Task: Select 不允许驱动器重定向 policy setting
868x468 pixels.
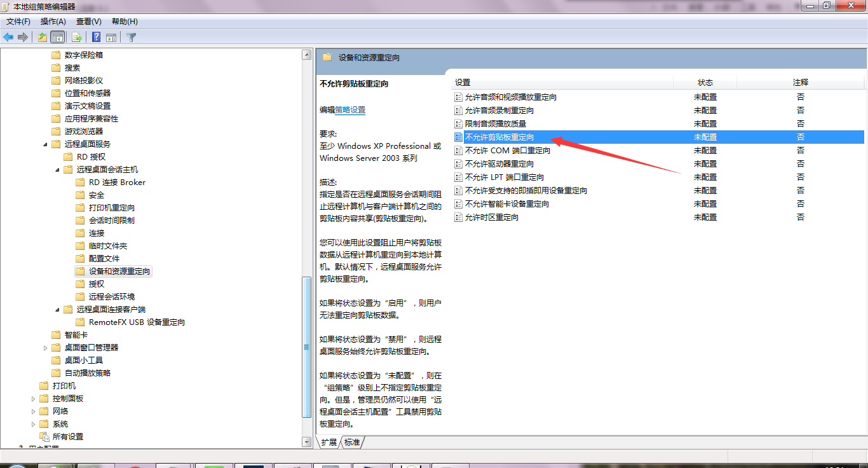Action: point(499,164)
